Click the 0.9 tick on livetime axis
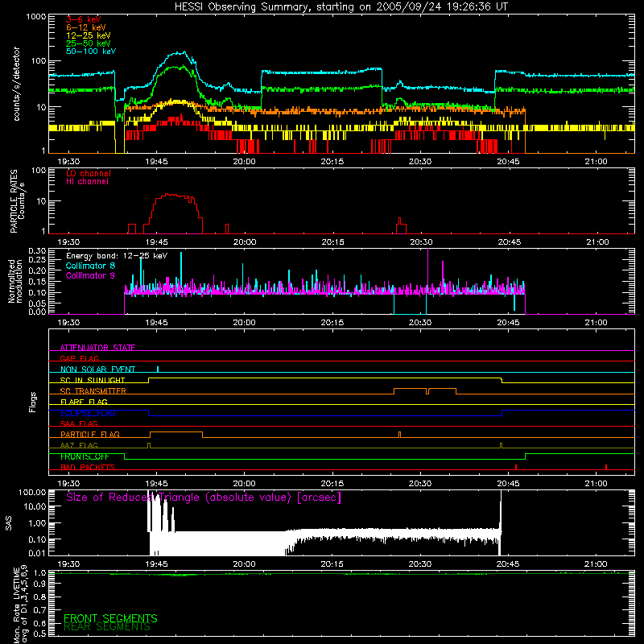This screenshot has height=644, width=644. pyautogui.click(x=39, y=584)
